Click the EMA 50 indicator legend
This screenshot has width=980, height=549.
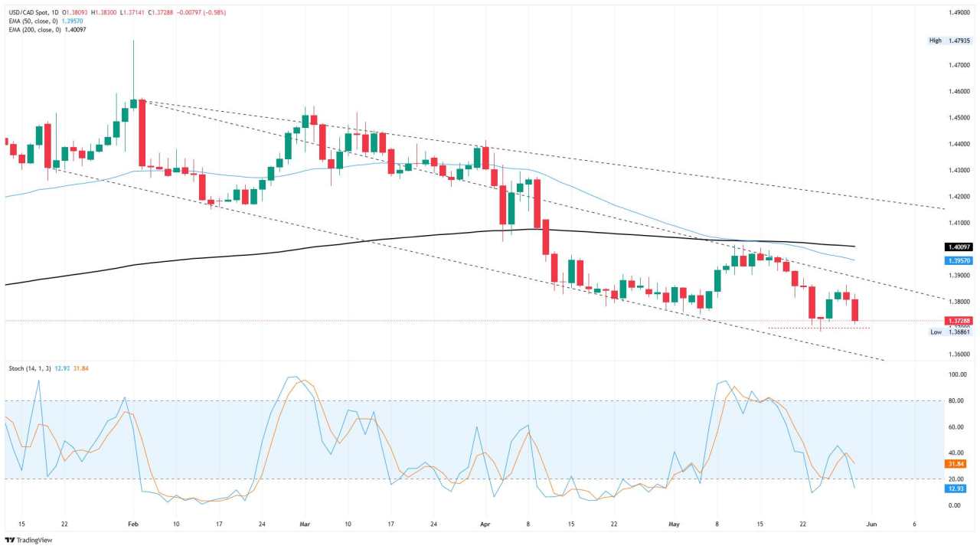point(46,21)
